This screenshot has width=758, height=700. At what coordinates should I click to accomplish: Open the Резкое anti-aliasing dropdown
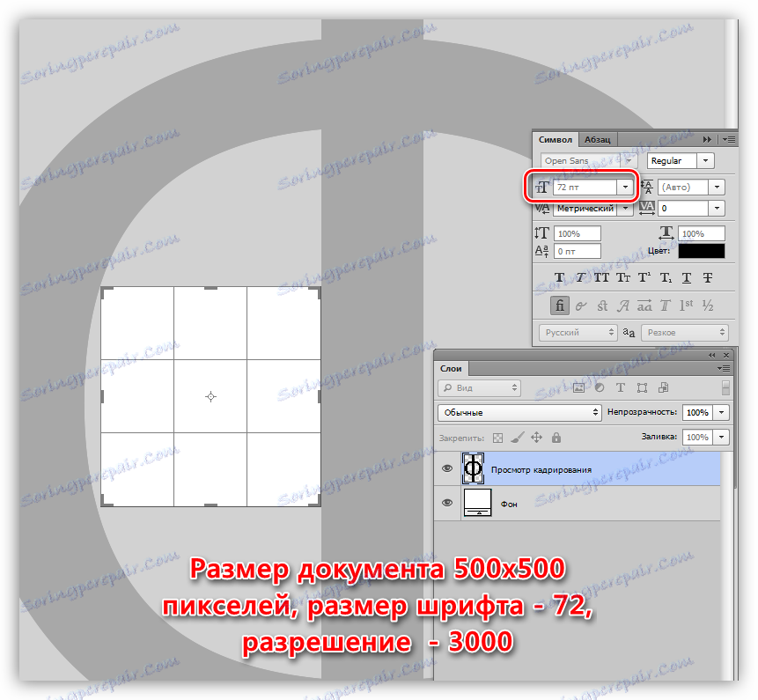pyautogui.click(x=685, y=333)
